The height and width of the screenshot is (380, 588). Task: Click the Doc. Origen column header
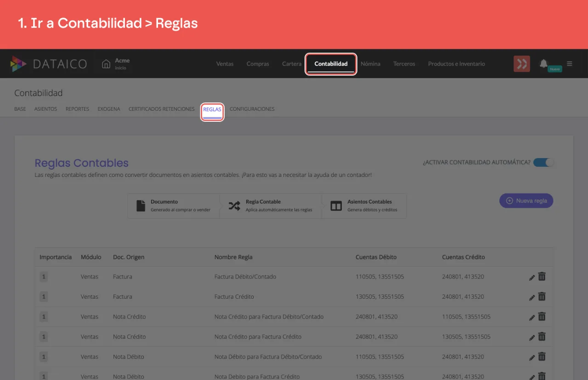coord(129,257)
